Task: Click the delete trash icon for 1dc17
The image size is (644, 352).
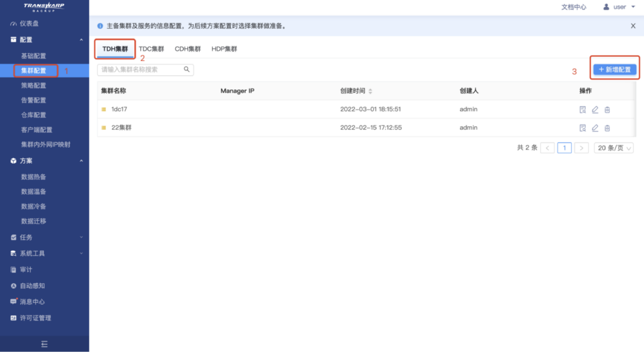Action: (x=607, y=109)
